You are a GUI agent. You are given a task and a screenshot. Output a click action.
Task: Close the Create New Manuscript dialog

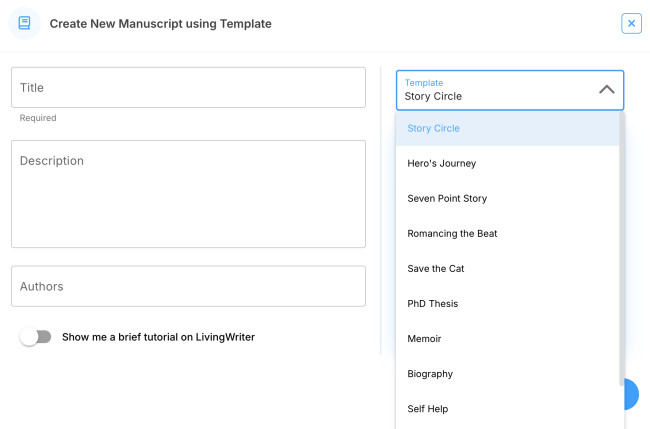(631, 23)
